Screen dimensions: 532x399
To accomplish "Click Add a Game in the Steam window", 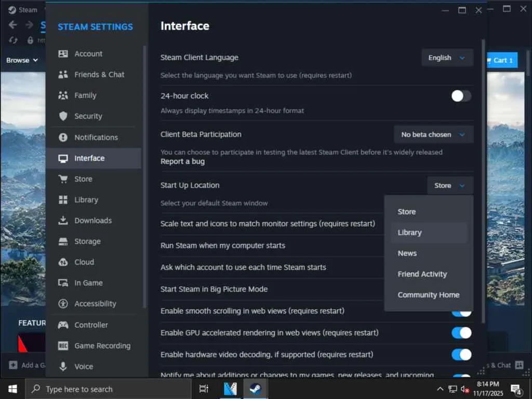I will (27, 365).
